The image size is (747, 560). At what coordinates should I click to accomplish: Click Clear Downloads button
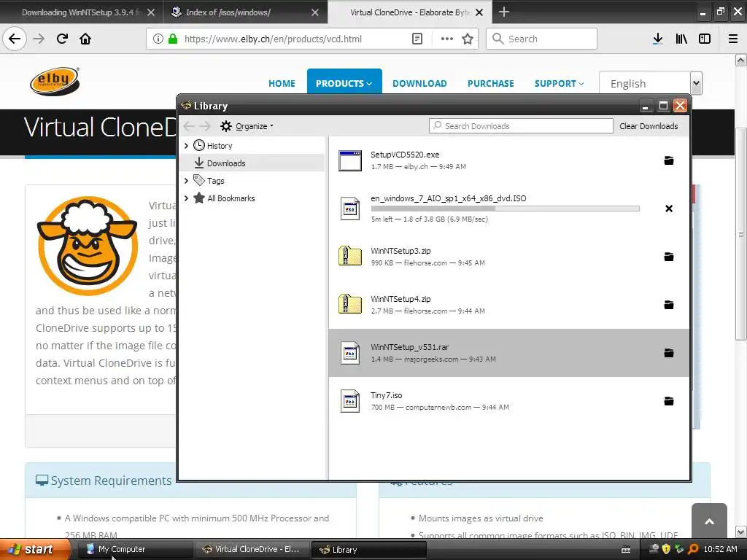point(649,126)
